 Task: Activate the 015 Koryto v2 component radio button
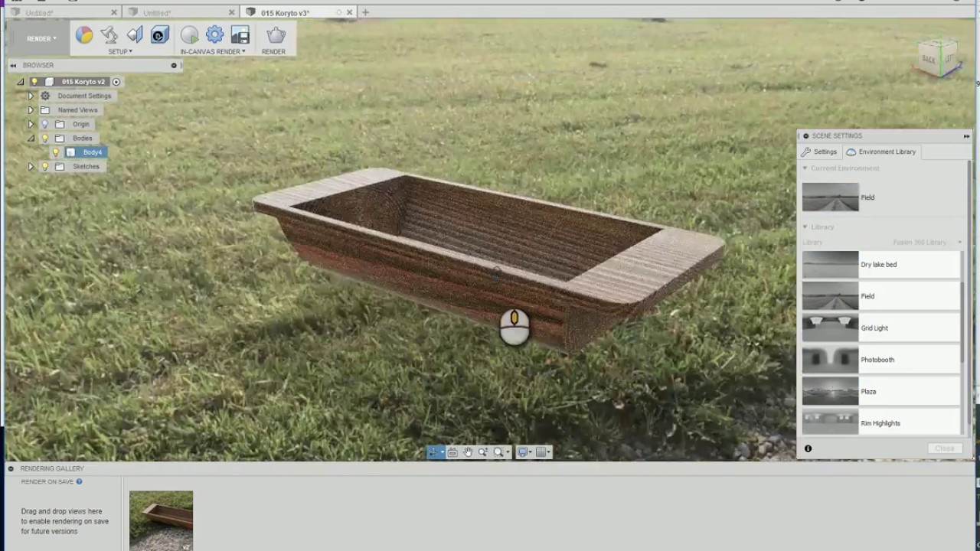click(116, 82)
